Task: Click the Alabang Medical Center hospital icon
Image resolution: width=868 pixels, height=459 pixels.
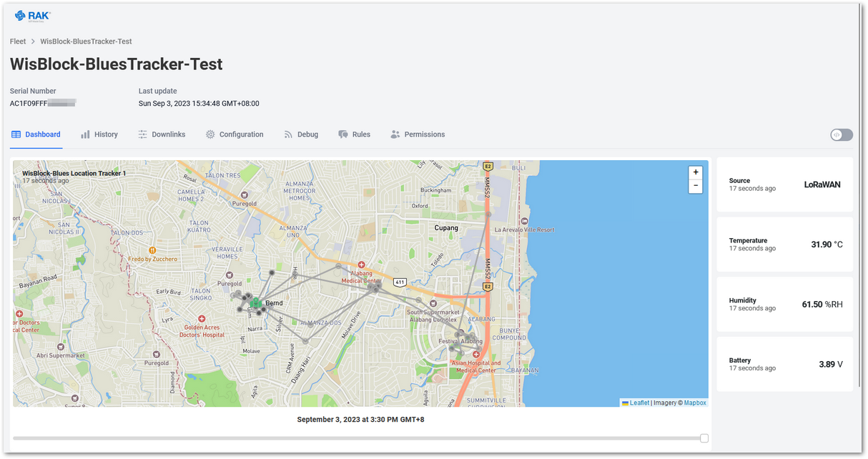Action: (361, 265)
